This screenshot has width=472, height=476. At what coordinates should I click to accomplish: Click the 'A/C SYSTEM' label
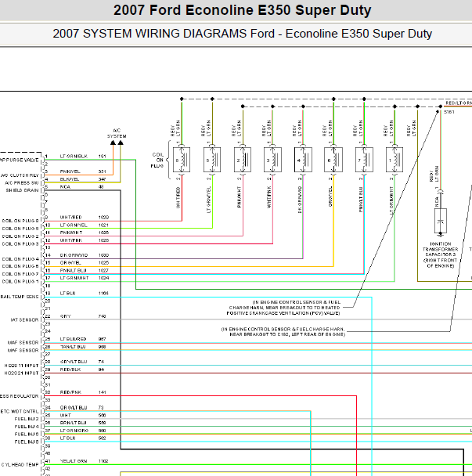117,133
